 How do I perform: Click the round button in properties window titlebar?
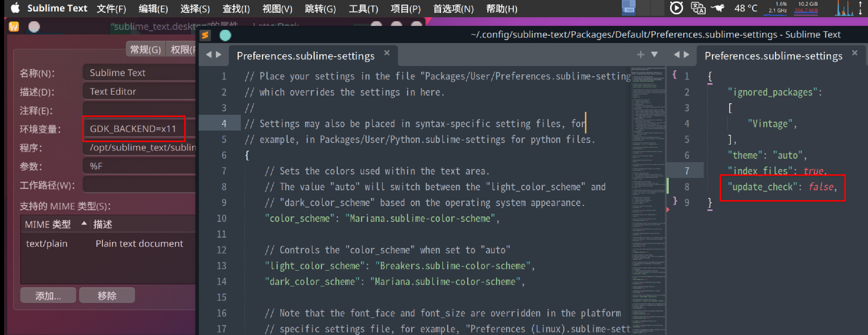(34, 27)
